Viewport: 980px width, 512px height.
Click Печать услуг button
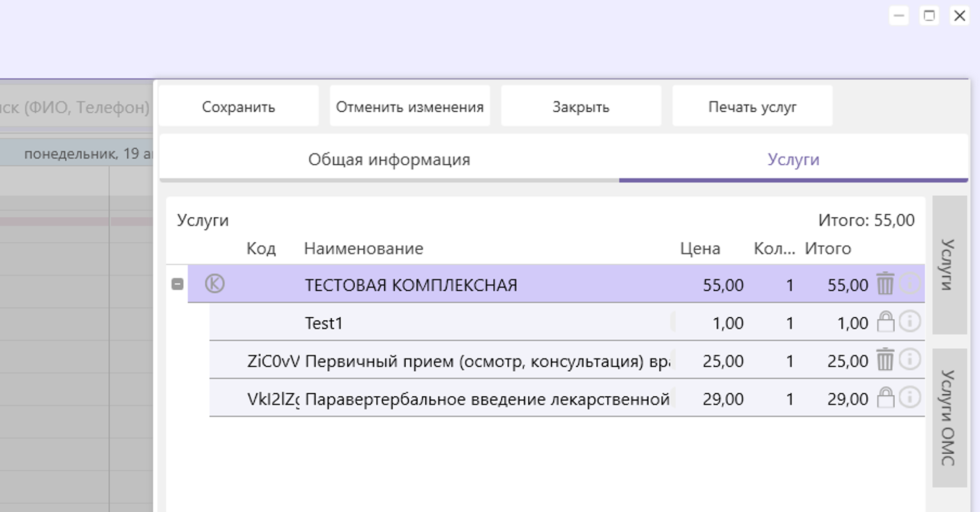click(752, 106)
